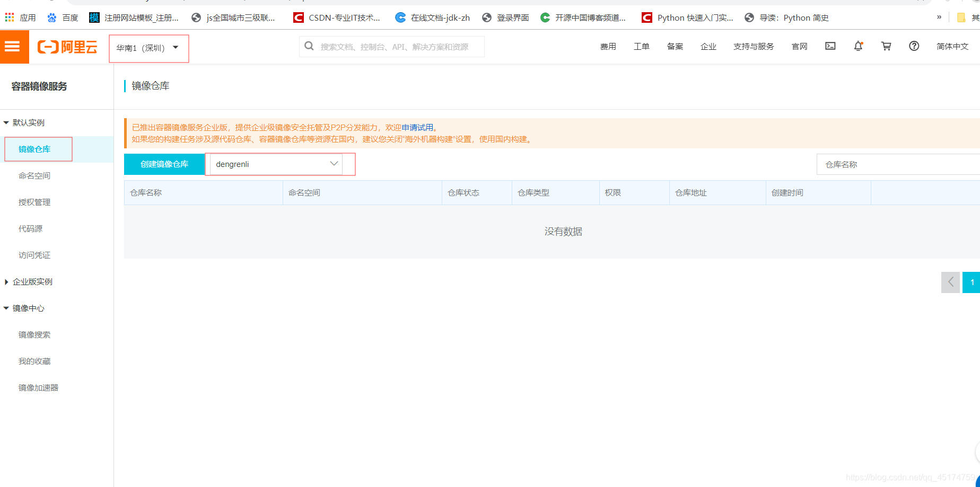
Task: Click the search box for docs and resources
Action: [x=392, y=47]
